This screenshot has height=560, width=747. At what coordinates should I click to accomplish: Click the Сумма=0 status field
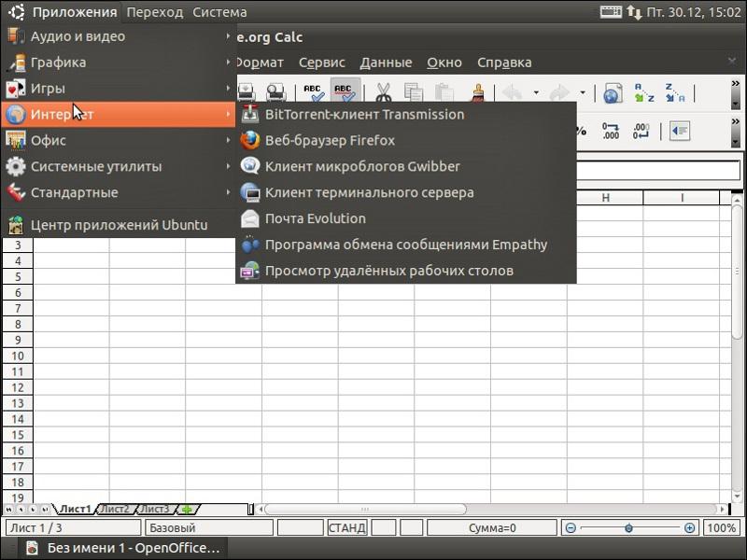pos(492,527)
